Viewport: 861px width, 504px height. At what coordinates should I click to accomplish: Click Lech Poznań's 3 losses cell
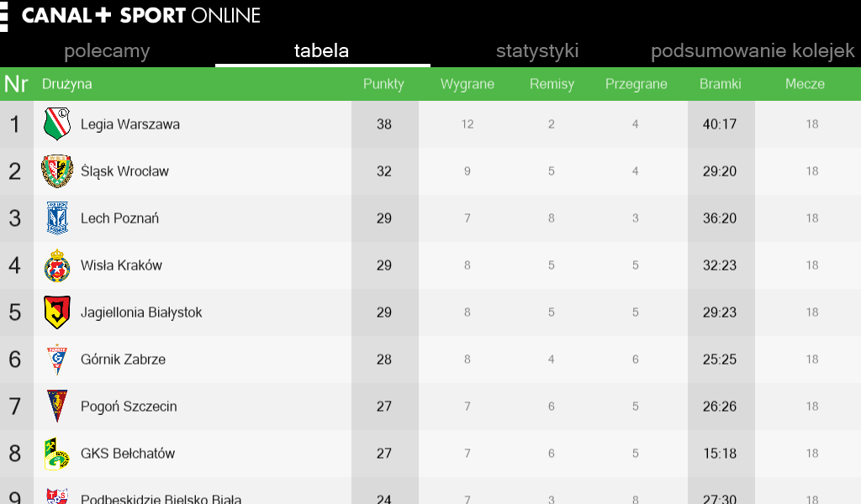click(x=636, y=218)
